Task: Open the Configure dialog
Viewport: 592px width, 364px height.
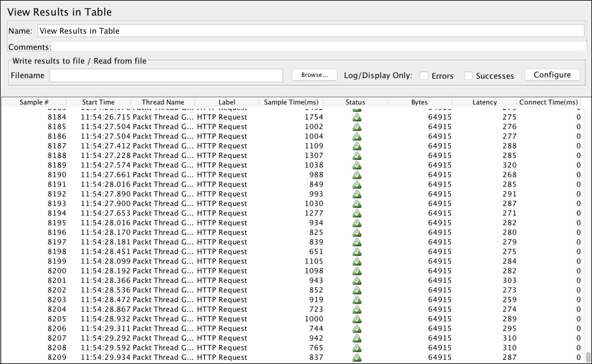Action: tap(552, 75)
